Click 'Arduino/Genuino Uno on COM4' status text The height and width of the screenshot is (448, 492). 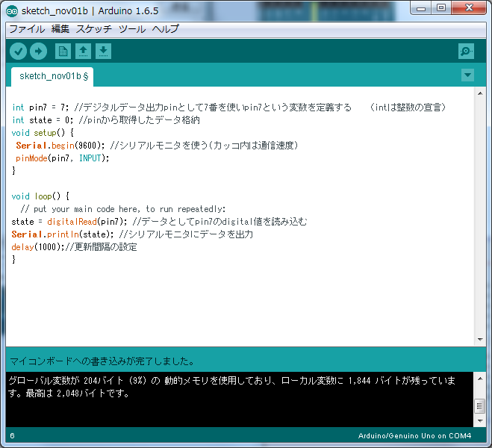[414, 435]
